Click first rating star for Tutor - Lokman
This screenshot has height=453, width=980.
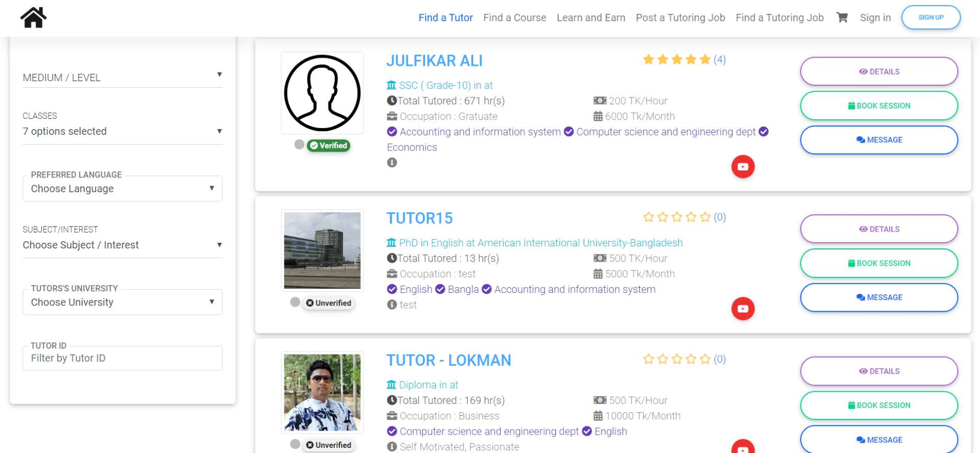648,359
